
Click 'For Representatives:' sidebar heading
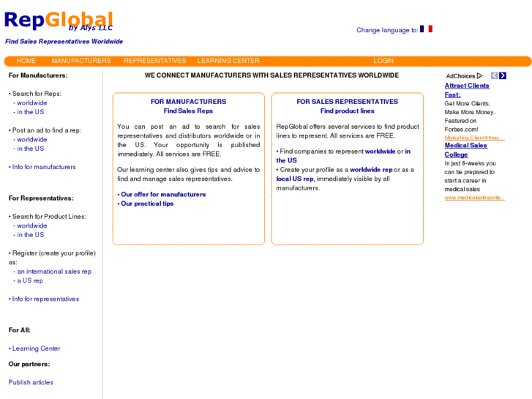tap(41, 198)
